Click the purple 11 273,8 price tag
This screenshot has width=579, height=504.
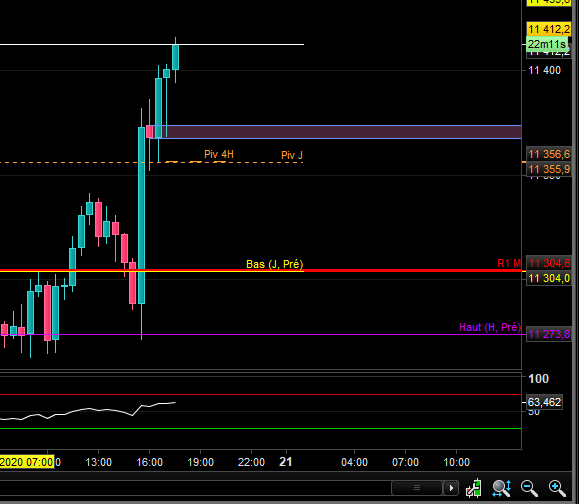pyautogui.click(x=549, y=335)
